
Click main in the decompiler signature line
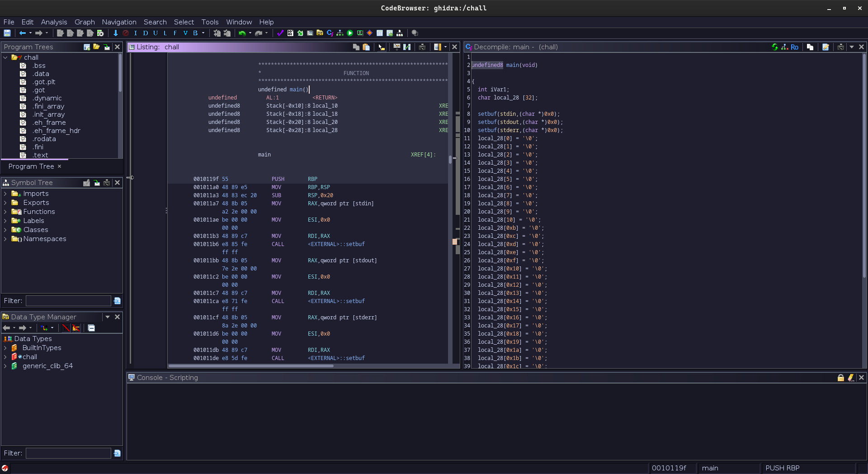click(512, 65)
